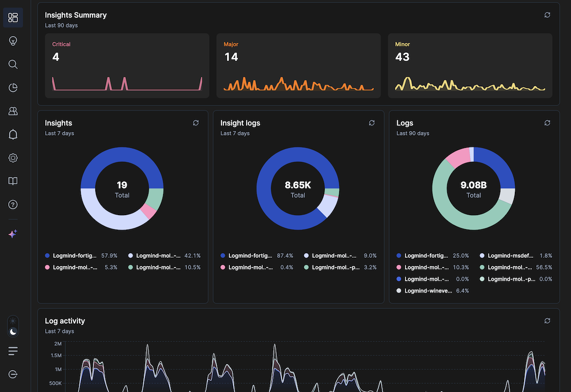Click the 8.65K Total donut center
571x392 pixels.
pos(298,189)
